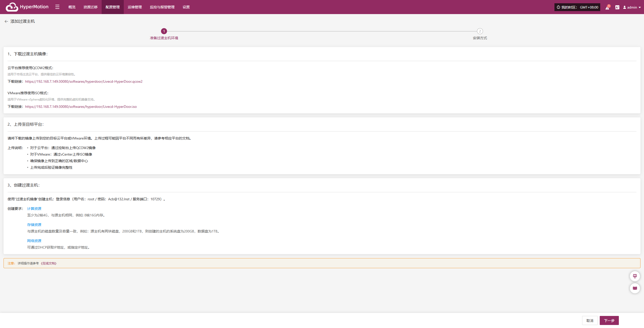This screenshot has width=644, height=328.
Task: Click the QCOW2 image download link
Action: pyautogui.click(x=84, y=81)
